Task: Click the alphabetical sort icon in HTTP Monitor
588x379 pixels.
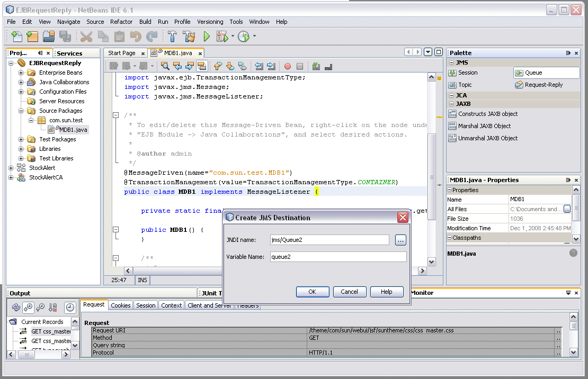Action: pyautogui.click(x=53, y=308)
